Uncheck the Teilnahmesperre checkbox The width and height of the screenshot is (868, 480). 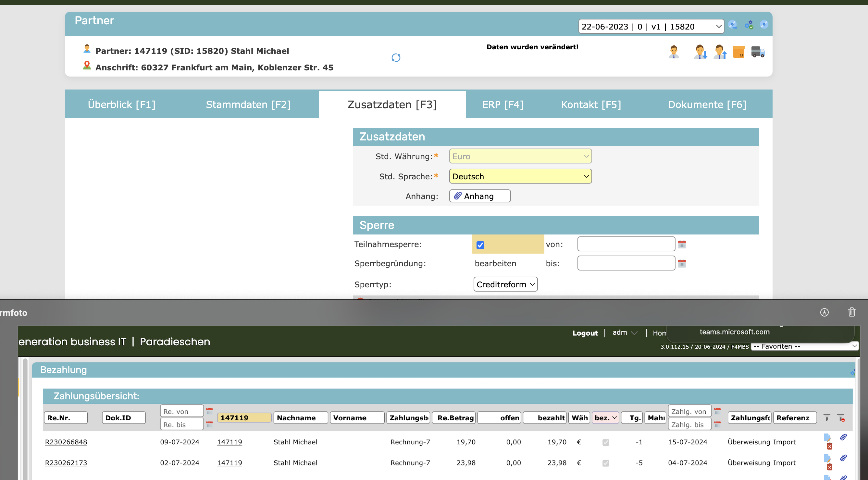click(480, 245)
